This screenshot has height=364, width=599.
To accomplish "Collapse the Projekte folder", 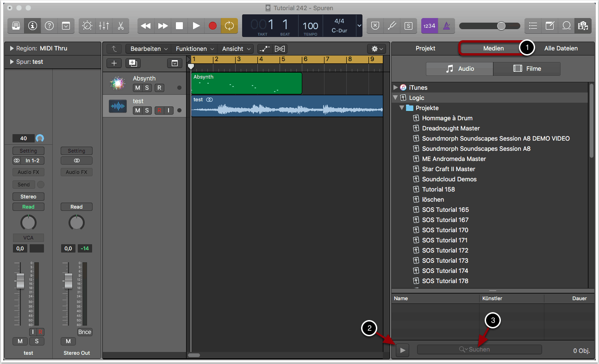I will pos(402,108).
